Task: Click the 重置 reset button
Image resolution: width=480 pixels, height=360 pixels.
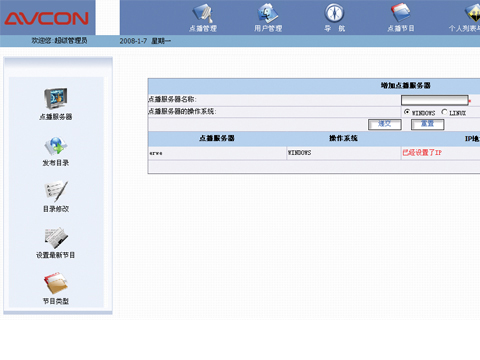Action: coord(428,124)
